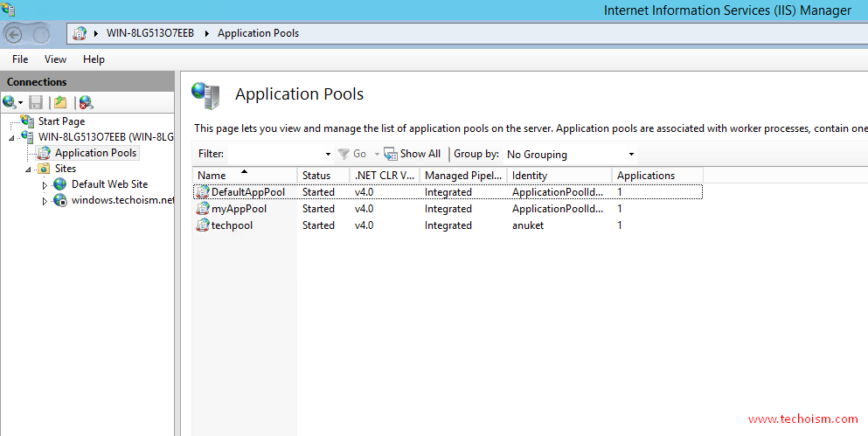Select Start Page in Connections tree
868x436 pixels.
pos(61,121)
